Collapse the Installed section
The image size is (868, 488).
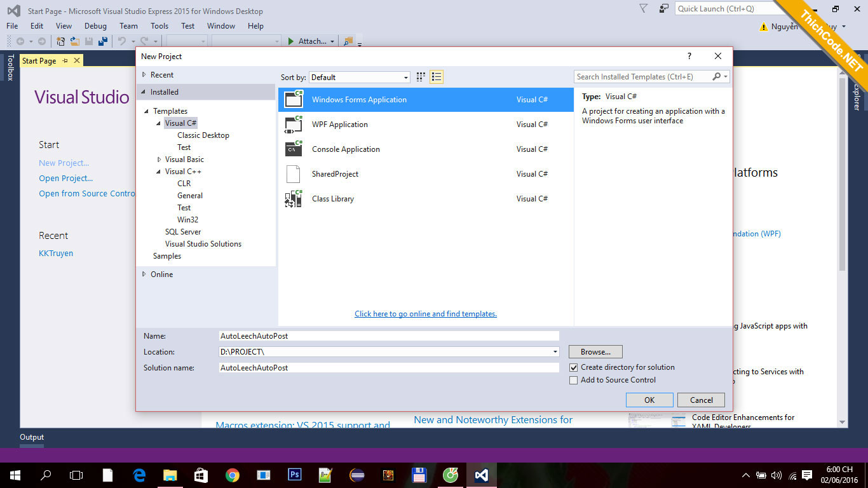coord(144,92)
